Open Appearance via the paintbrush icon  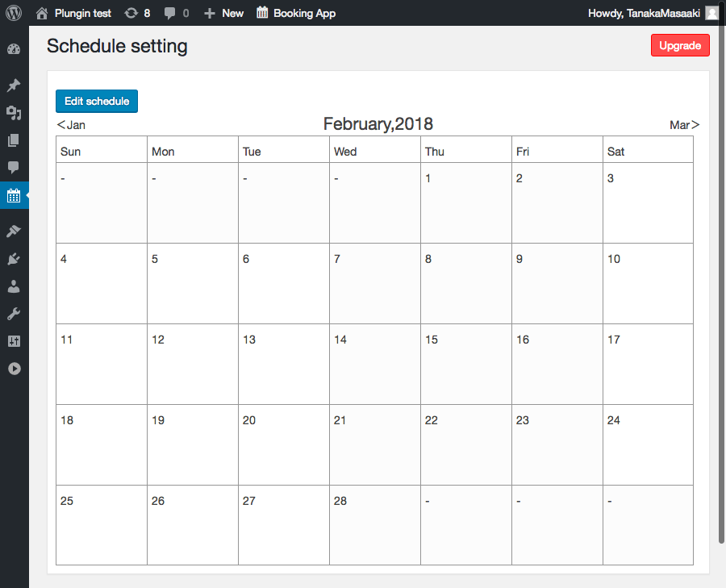(x=14, y=231)
